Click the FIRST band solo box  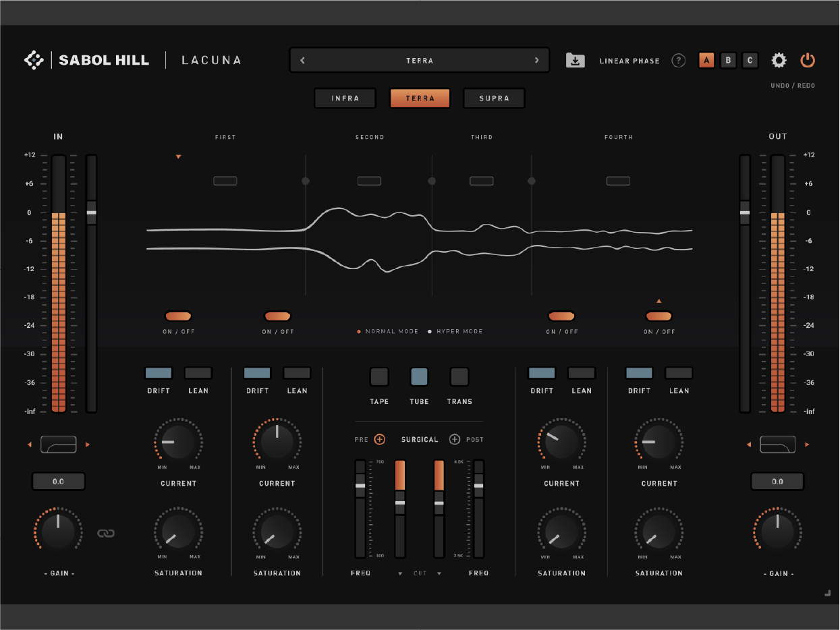(x=225, y=181)
